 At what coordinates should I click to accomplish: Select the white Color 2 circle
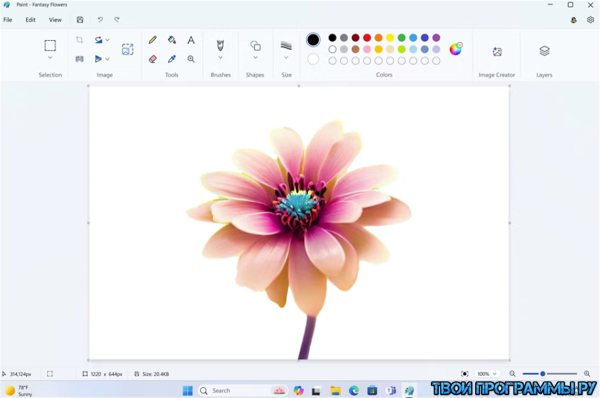point(313,59)
